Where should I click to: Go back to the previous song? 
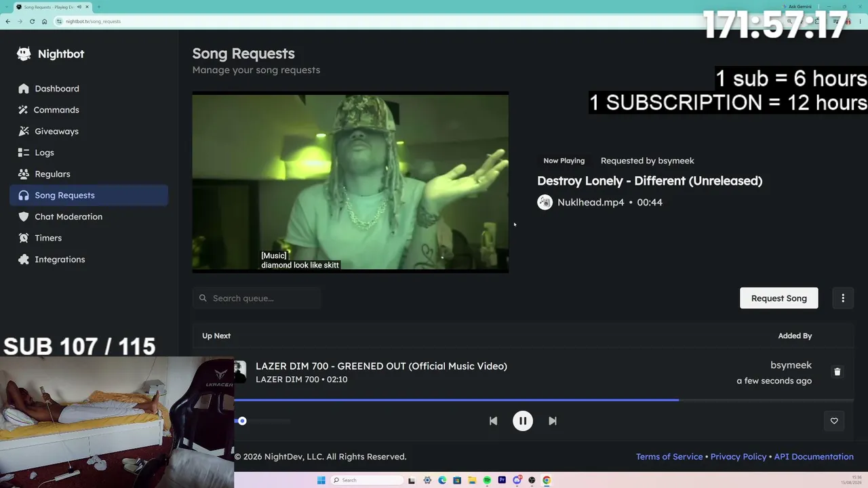(x=493, y=421)
